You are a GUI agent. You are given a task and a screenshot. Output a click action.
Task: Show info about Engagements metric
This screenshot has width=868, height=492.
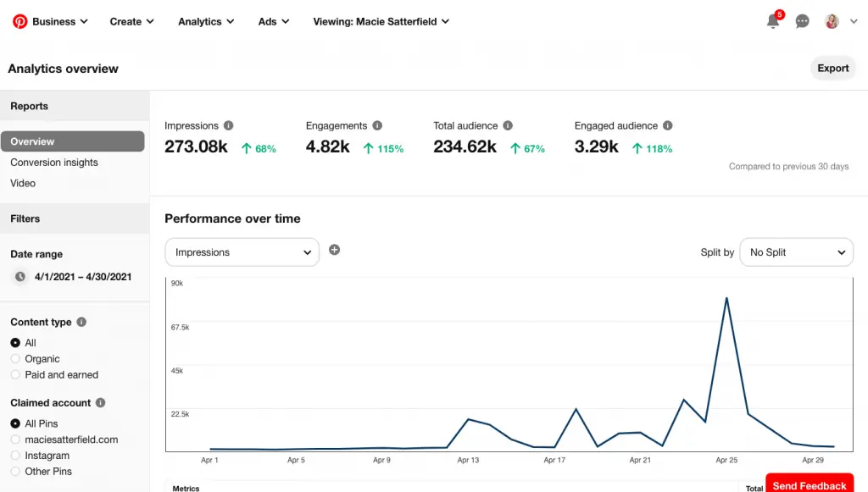(377, 125)
